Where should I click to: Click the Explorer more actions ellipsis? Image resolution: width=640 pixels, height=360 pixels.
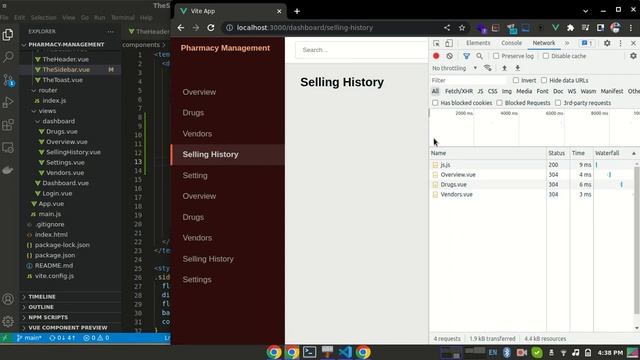(111, 31)
